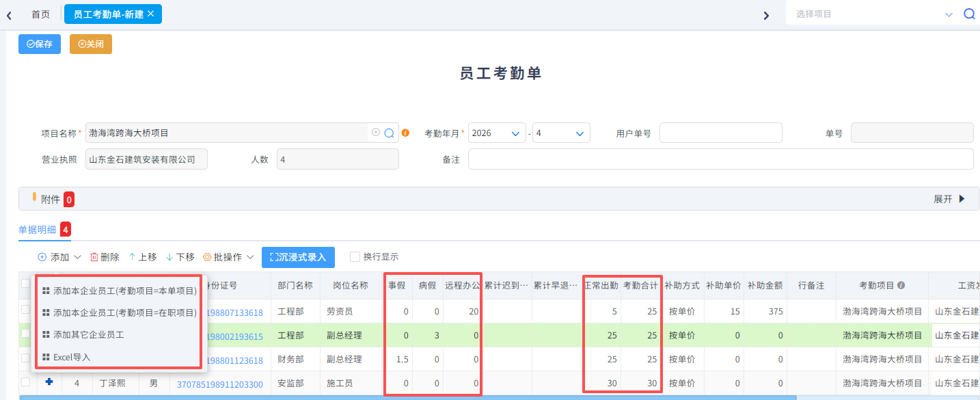Click the horizontal scrollbar under the table
Image resolution: width=980 pixels, height=400 pixels.
point(408,397)
